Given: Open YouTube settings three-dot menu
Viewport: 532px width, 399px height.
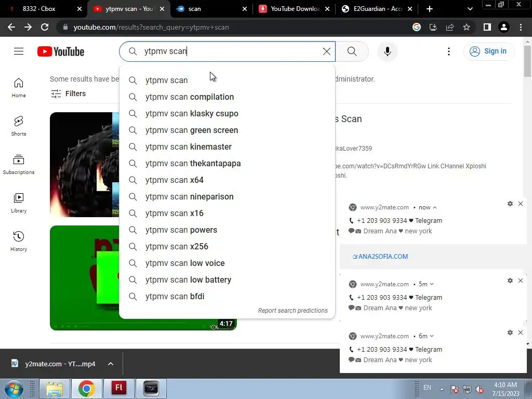Looking at the screenshot, I should [448, 51].
